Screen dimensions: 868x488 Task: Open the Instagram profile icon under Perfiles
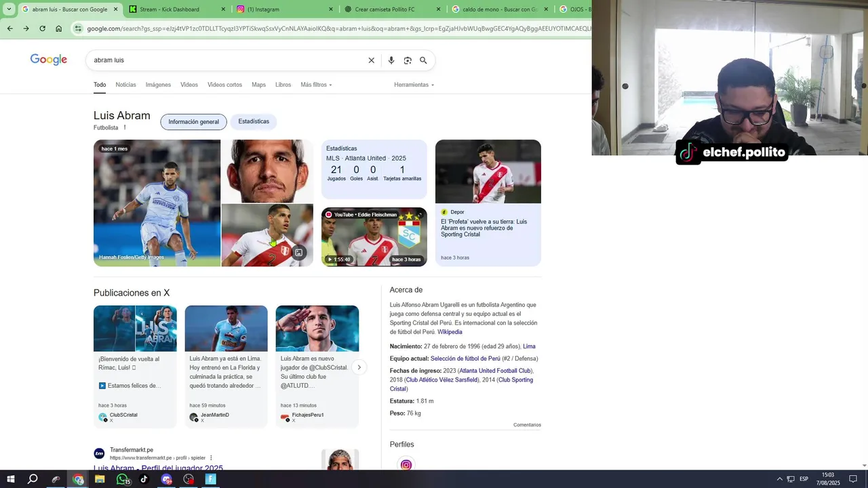point(406,465)
